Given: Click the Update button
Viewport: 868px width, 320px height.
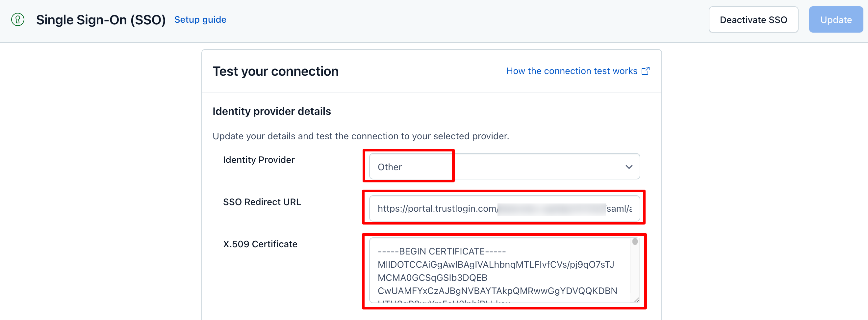Looking at the screenshot, I should [x=836, y=20].
